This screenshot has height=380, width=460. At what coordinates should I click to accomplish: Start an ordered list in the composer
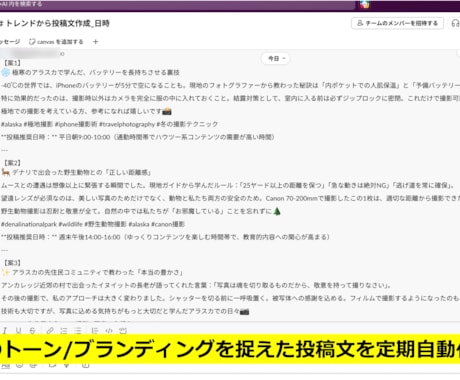pos(64,330)
